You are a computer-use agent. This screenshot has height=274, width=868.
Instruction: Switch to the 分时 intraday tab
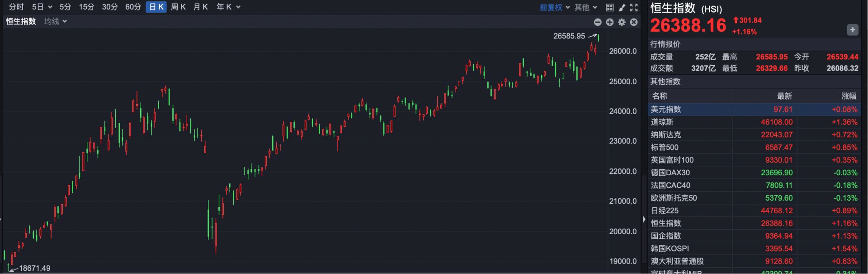16,7
